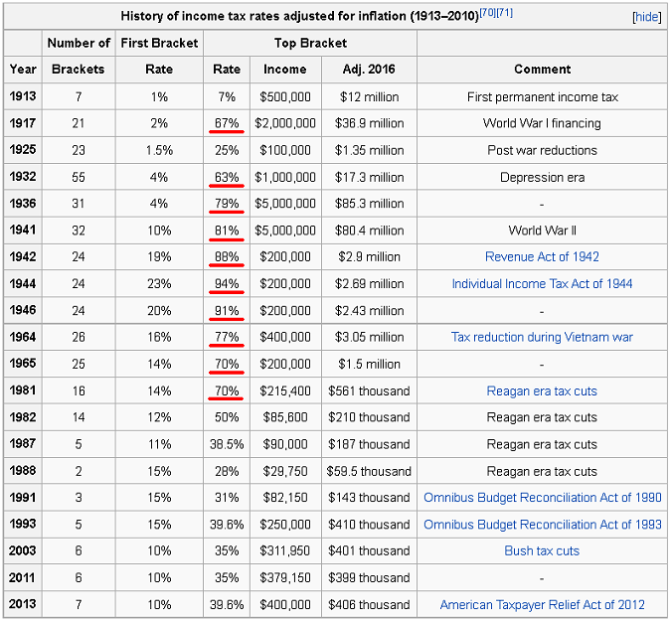Click the $215,400 income cell

point(285,390)
